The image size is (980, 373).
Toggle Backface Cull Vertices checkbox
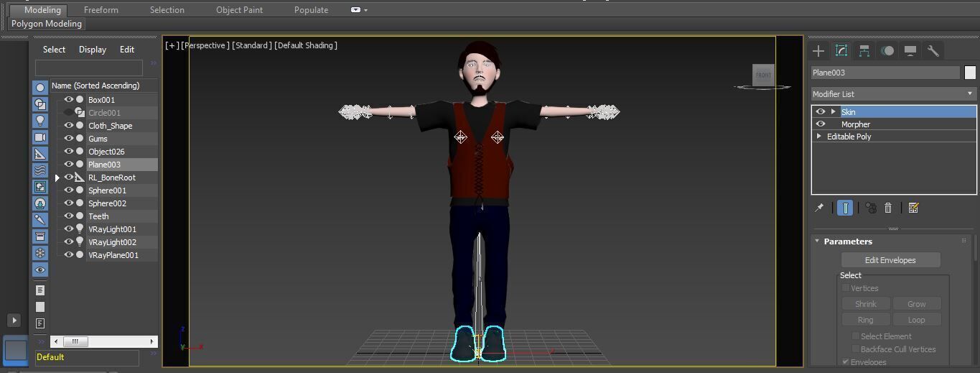[x=856, y=349]
